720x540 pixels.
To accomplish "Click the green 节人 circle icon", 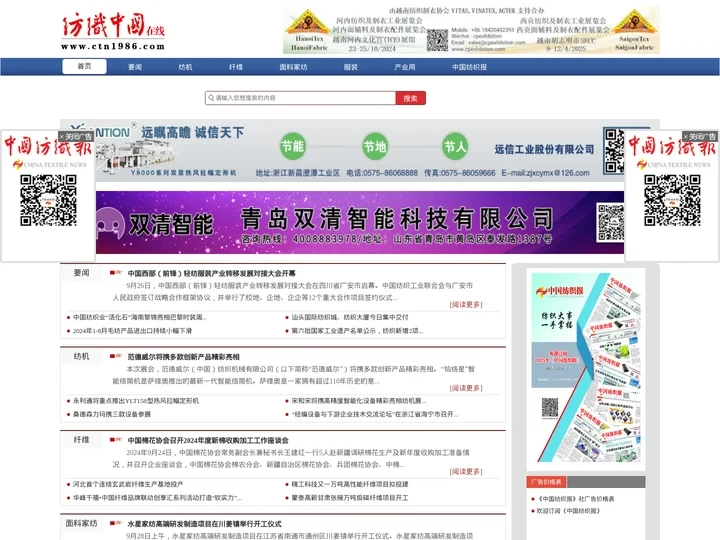I will (455, 146).
